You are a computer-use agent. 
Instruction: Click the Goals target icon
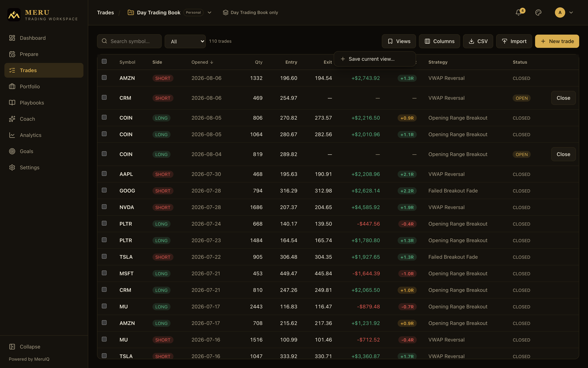[12, 151]
